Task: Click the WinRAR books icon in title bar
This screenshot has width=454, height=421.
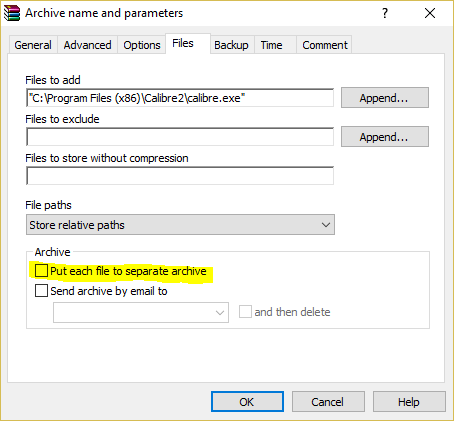Action: pos(12,13)
